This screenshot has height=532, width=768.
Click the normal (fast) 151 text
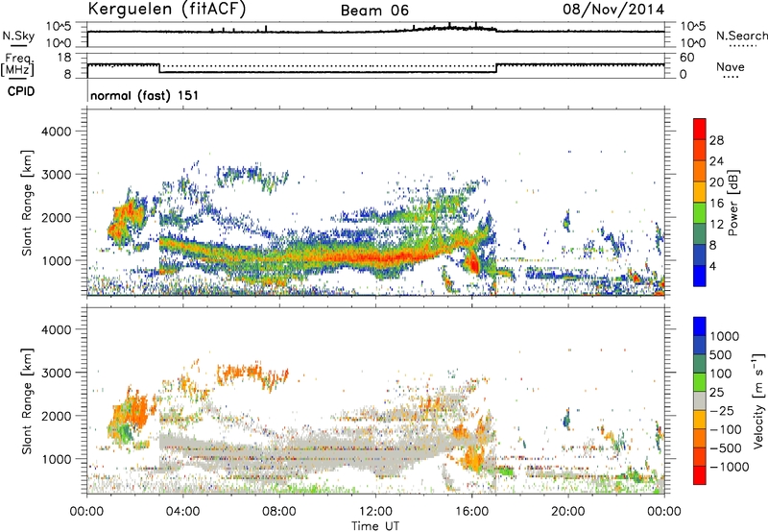pyautogui.click(x=145, y=95)
